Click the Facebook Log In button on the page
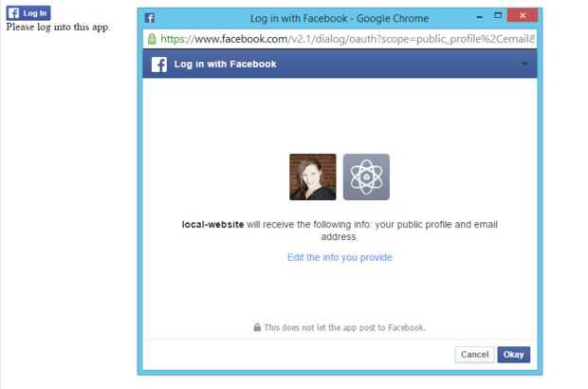588x389 pixels. [28, 13]
